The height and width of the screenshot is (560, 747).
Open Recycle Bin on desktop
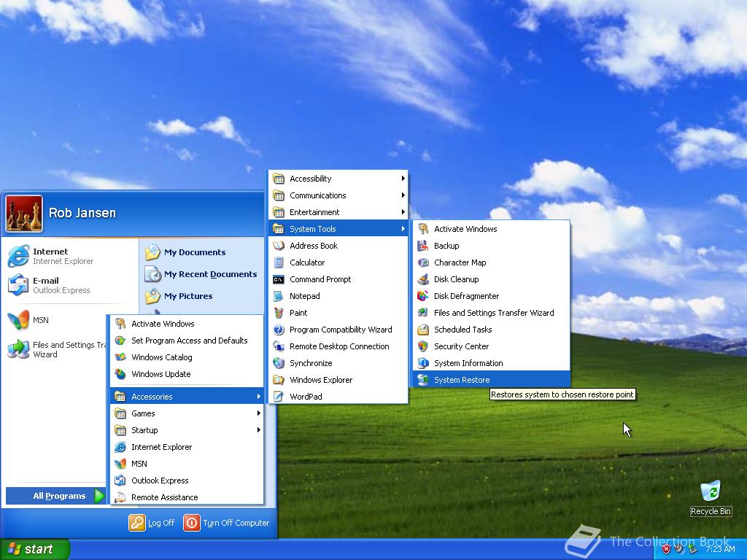pos(711,499)
